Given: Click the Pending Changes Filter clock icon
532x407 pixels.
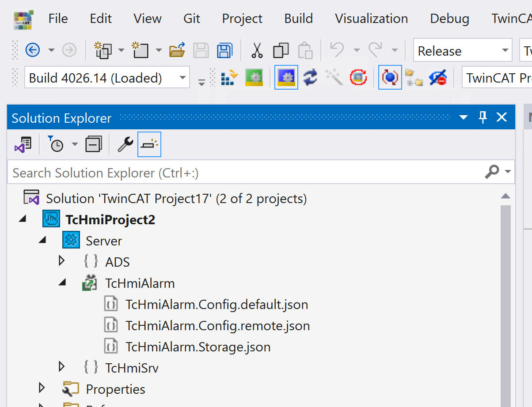Looking at the screenshot, I should [56, 144].
